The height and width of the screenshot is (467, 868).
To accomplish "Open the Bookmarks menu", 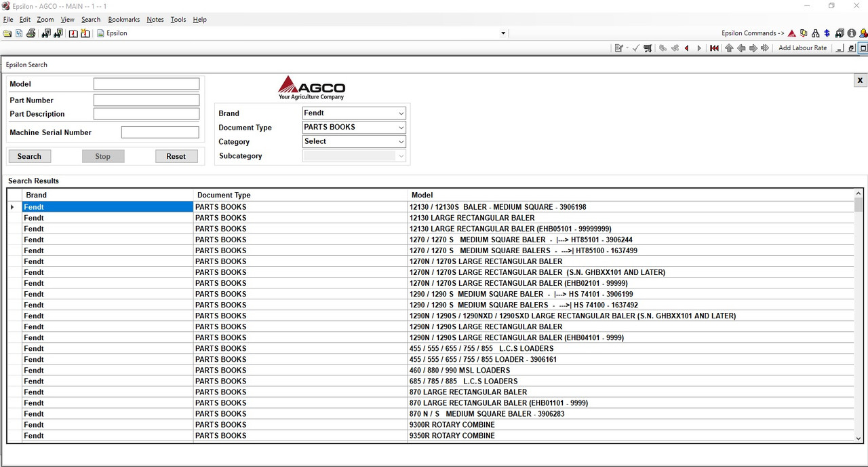I will (123, 20).
